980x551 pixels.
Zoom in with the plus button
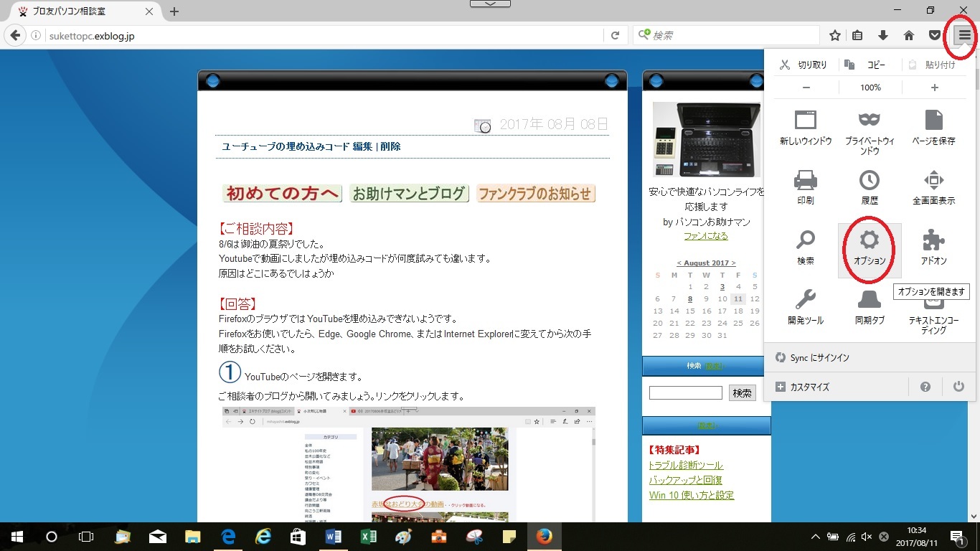tap(934, 88)
